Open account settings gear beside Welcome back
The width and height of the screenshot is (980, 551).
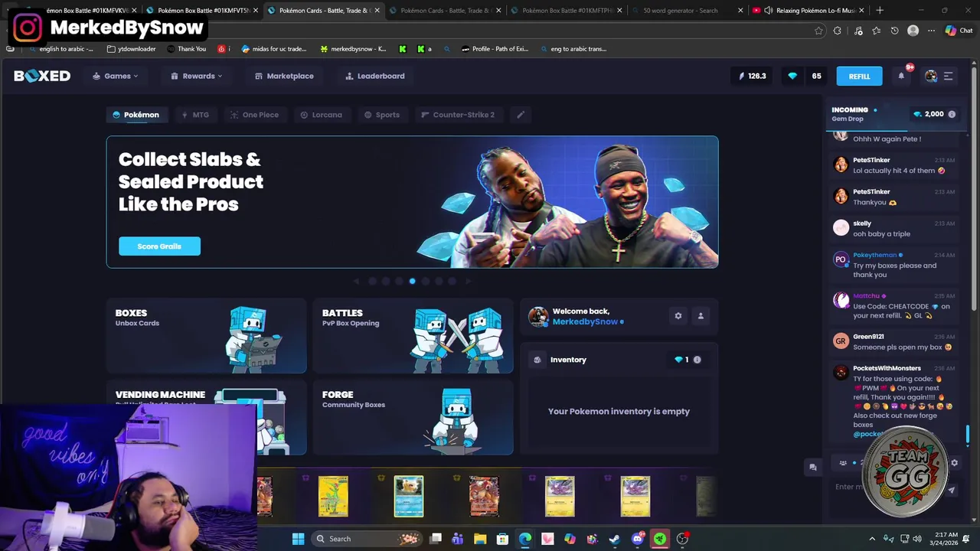[x=678, y=316]
